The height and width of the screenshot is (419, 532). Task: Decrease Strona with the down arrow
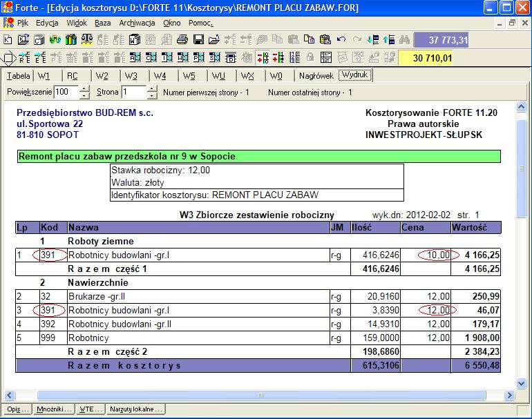tap(153, 95)
